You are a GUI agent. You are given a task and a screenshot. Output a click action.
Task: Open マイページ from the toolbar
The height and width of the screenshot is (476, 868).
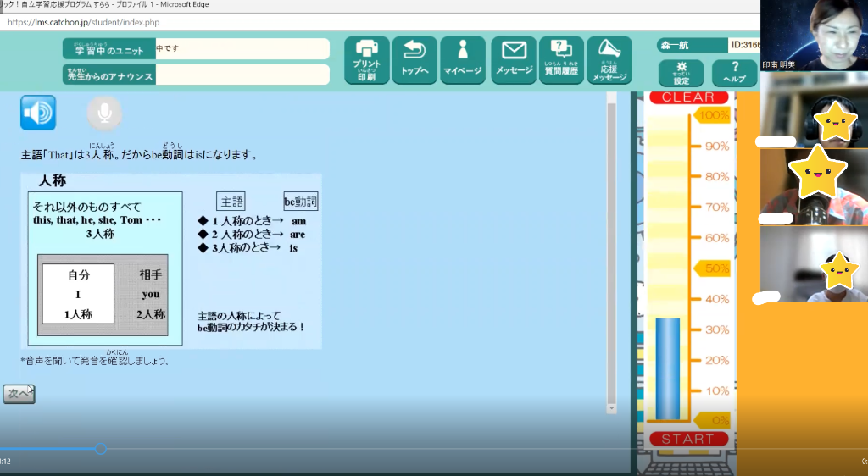[463, 60]
